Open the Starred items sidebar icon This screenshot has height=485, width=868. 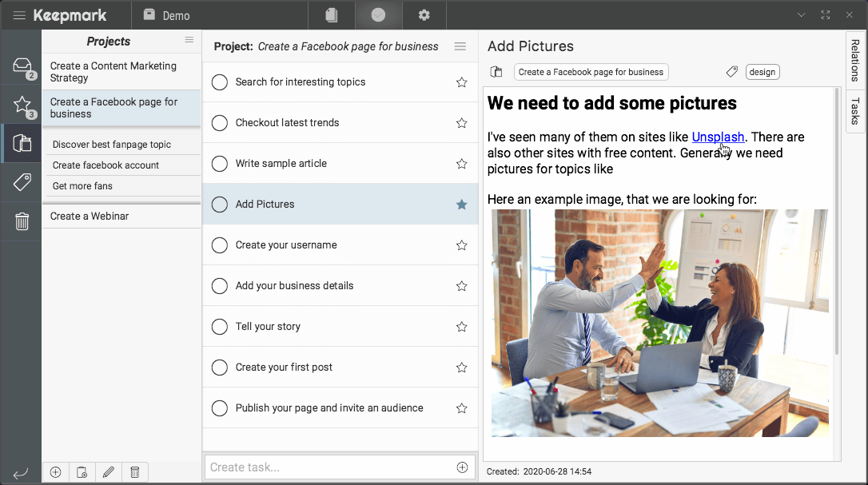[22, 105]
